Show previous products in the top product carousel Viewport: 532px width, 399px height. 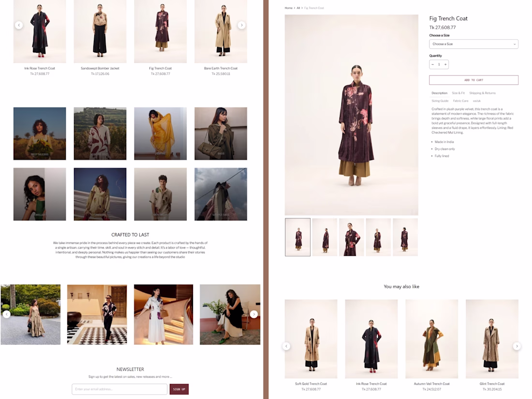[x=19, y=25]
